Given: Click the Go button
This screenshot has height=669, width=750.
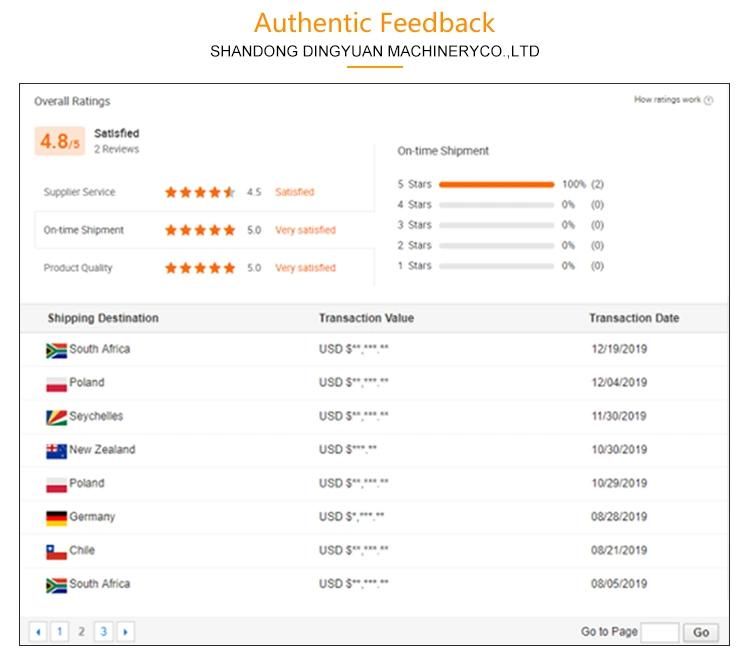Looking at the screenshot, I should [x=701, y=633].
